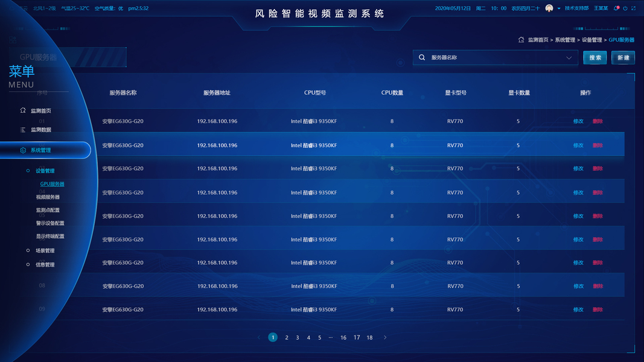Viewport: 644px width, 362px height.
Task: Click GPU服务器 in the breadcrumb
Action: tap(622, 40)
